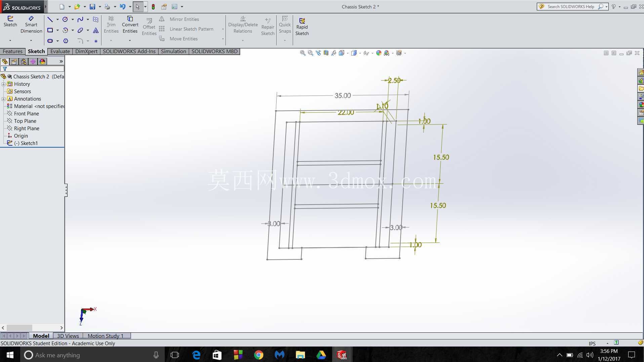Select the 3 Point Arc tool

(x=65, y=30)
